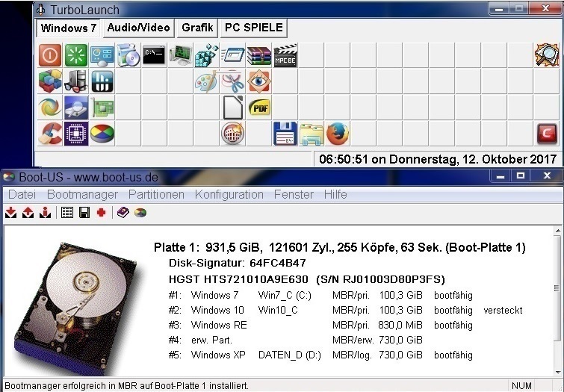This screenshot has height=392, width=564.
Task: Click the green spinner icon in TurboLaunch
Action: coord(76,55)
